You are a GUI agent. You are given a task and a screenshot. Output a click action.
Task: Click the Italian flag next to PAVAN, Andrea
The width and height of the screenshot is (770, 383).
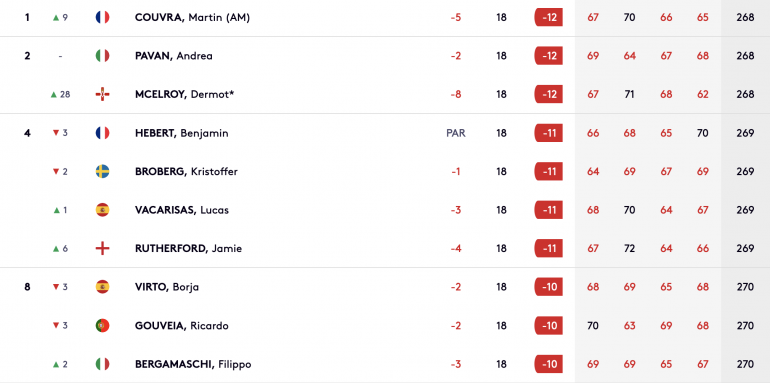coord(102,56)
